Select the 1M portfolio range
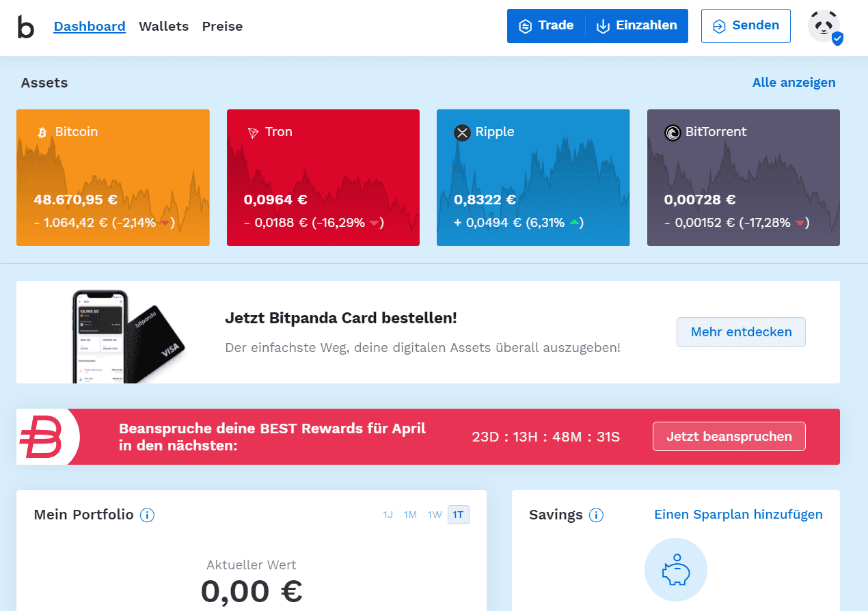868x611 pixels. pos(410,515)
